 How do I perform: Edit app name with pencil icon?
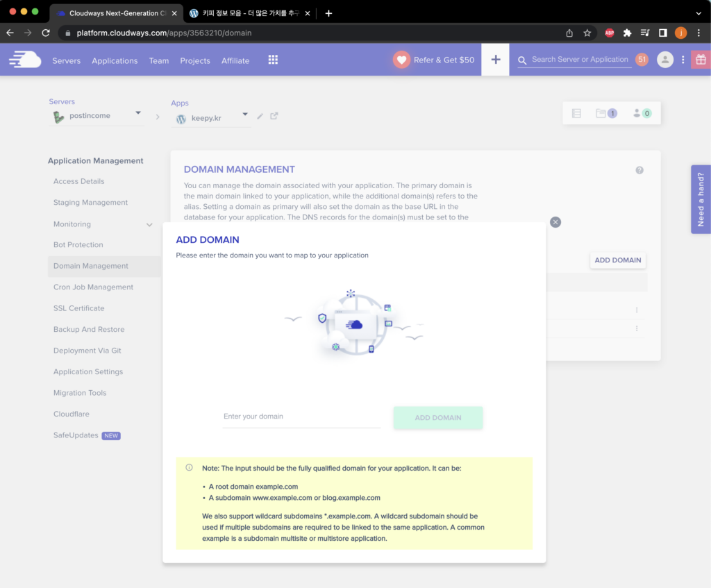[x=260, y=117]
